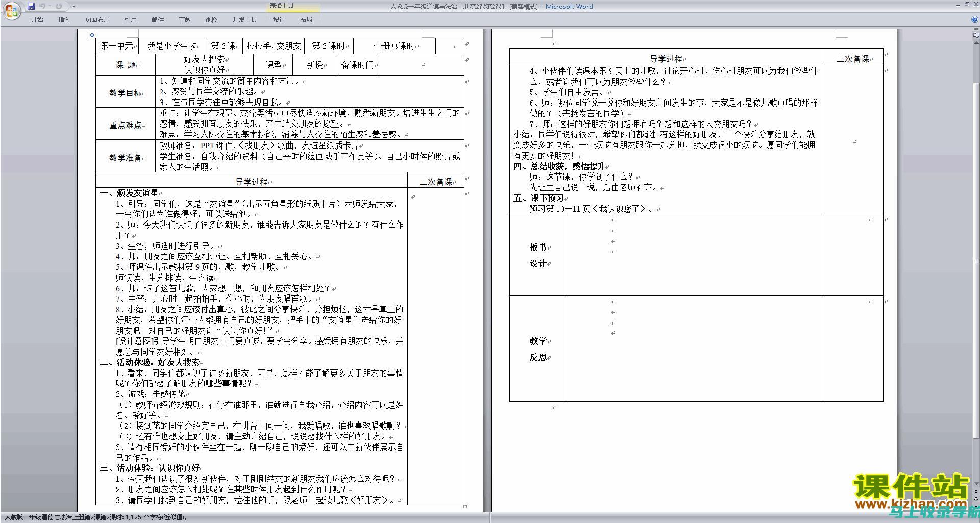980x523 pixels.
Task: Undo last action in quick access toolbar
Action: click(42, 6)
